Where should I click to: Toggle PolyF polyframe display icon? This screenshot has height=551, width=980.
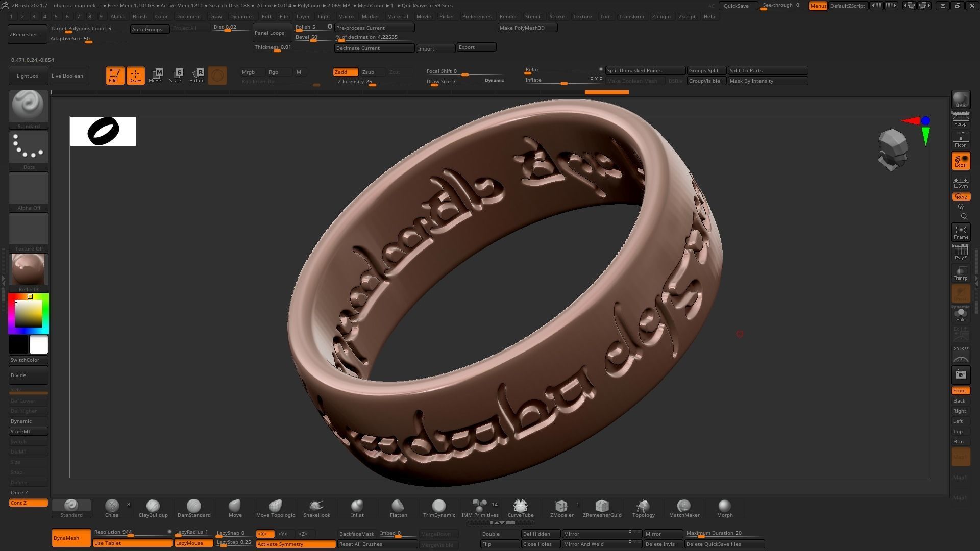(961, 253)
